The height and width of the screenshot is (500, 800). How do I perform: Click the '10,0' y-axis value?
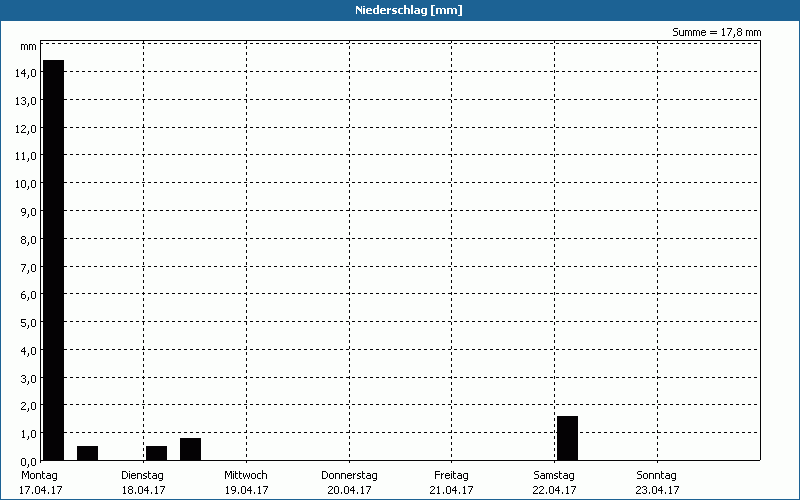click(26, 184)
